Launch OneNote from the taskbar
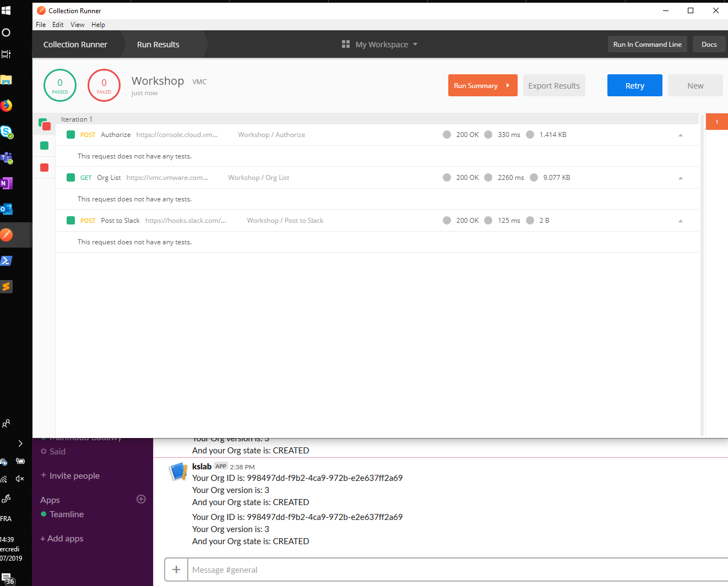Image resolution: width=728 pixels, height=586 pixels. pyautogui.click(x=6, y=183)
